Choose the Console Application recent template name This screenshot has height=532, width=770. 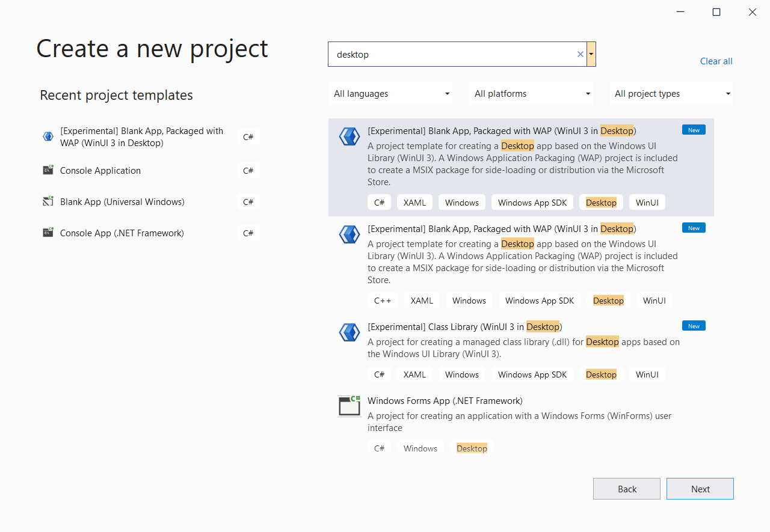(x=100, y=171)
